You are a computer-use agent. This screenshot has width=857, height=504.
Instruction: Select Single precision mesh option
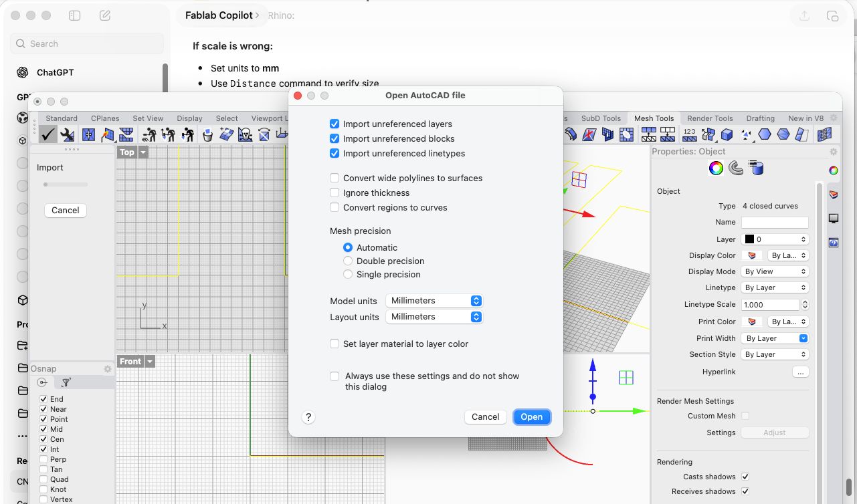tap(348, 274)
